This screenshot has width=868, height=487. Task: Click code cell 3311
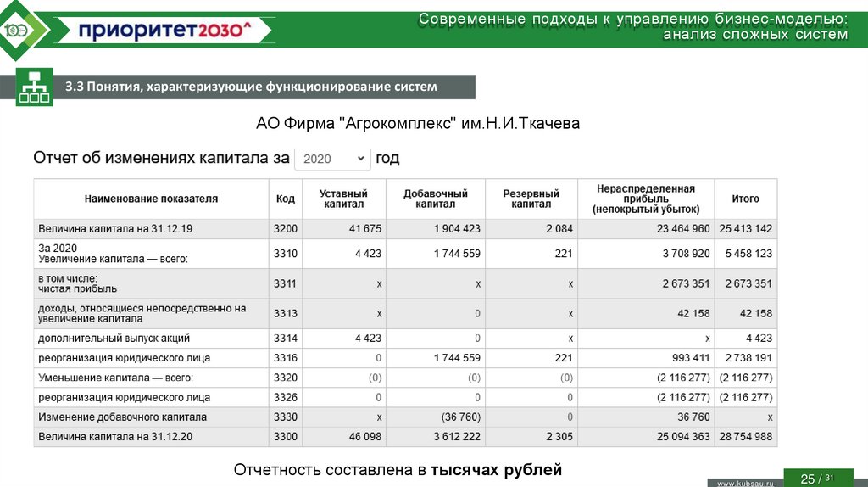[x=286, y=283]
